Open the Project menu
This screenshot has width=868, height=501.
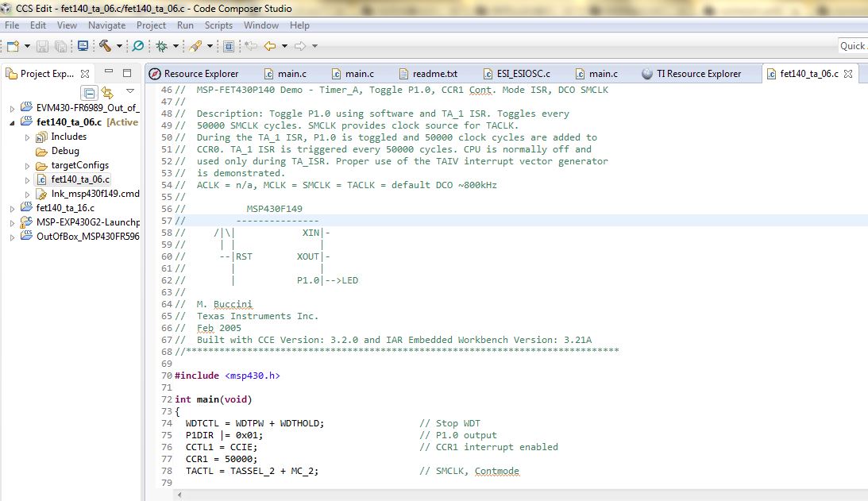tap(151, 25)
